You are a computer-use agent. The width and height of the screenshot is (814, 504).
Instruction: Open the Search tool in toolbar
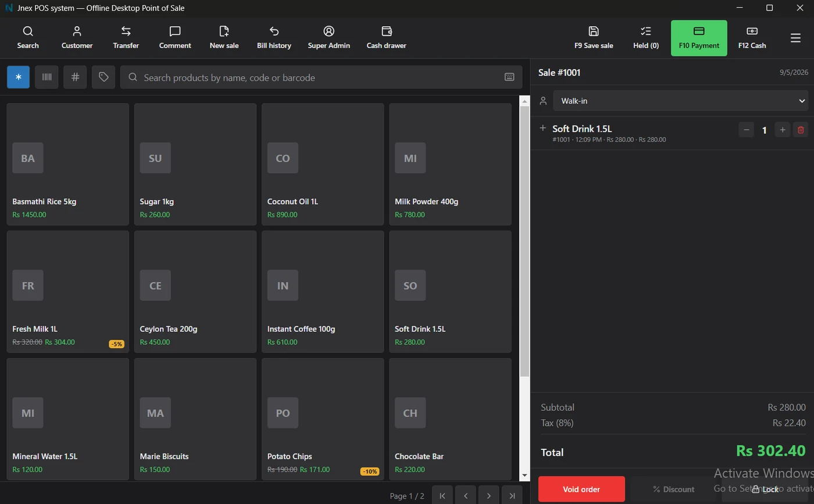[x=28, y=38]
